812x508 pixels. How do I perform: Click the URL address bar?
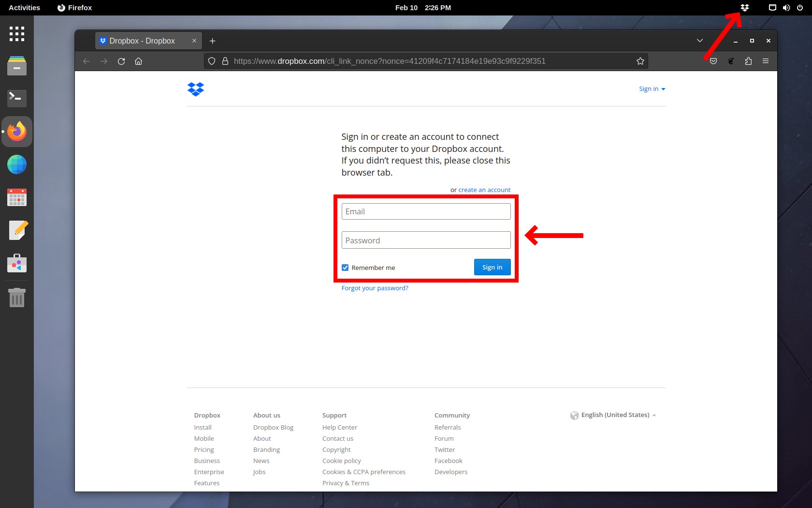425,61
